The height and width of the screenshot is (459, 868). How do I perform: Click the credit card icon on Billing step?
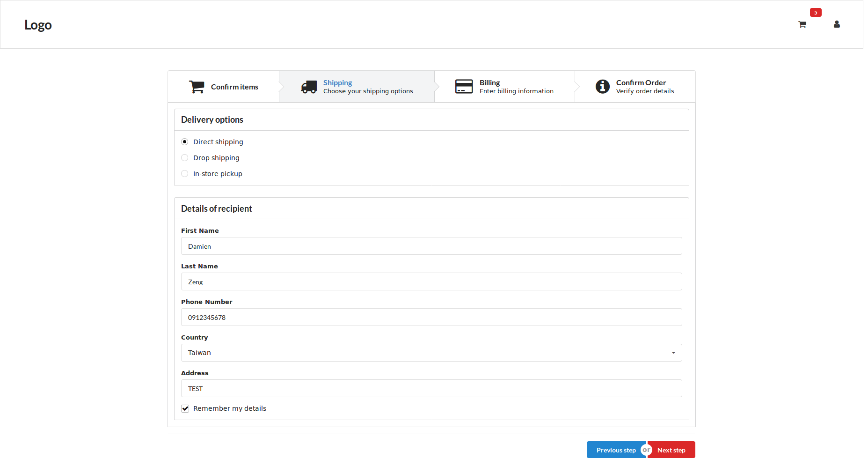coord(464,86)
